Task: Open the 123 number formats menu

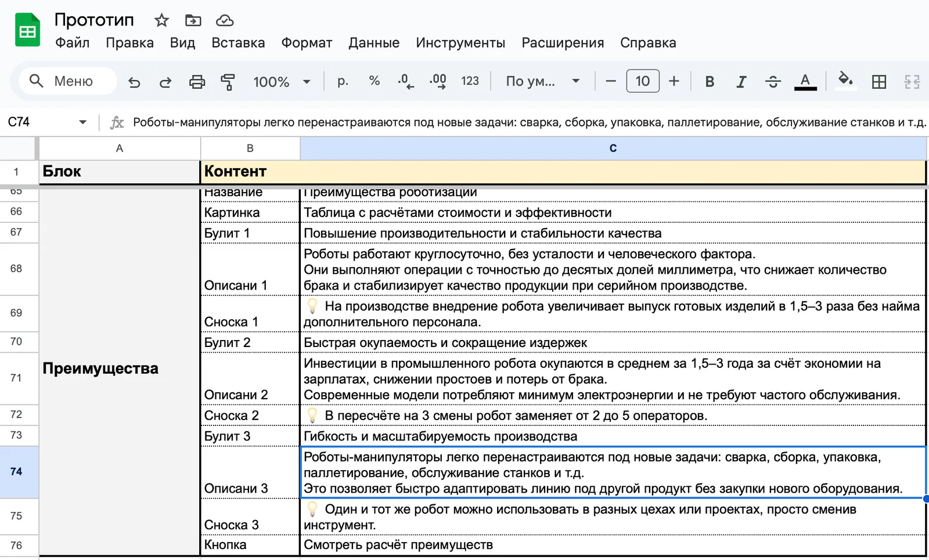Action: 470,81
